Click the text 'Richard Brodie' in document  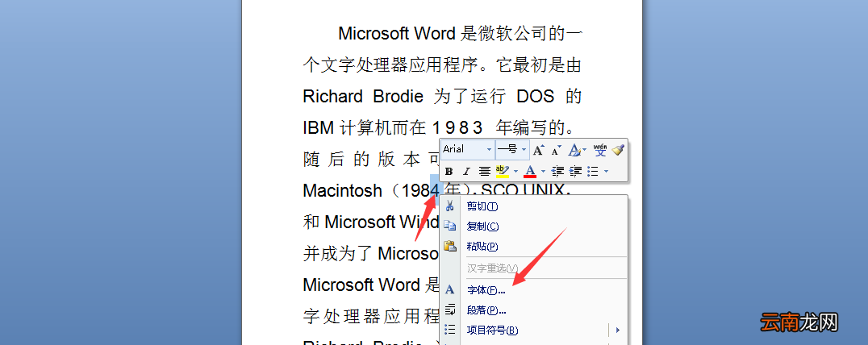pos(362,96)
